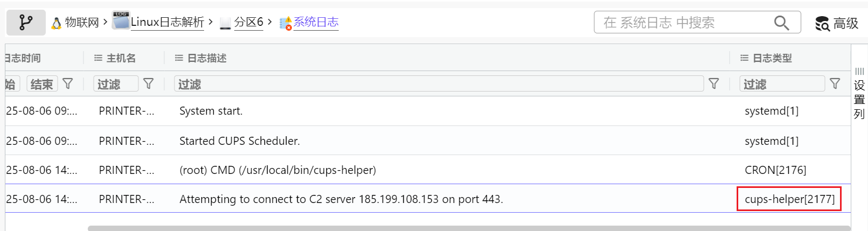Click the 日志描述 column filter funnel icon
This screenshot has width=868, height=231.
[714, 83]
